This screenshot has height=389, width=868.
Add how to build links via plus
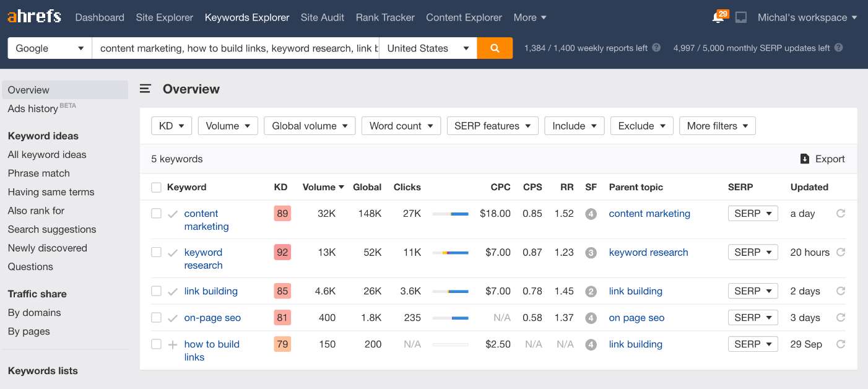(173, 345)
